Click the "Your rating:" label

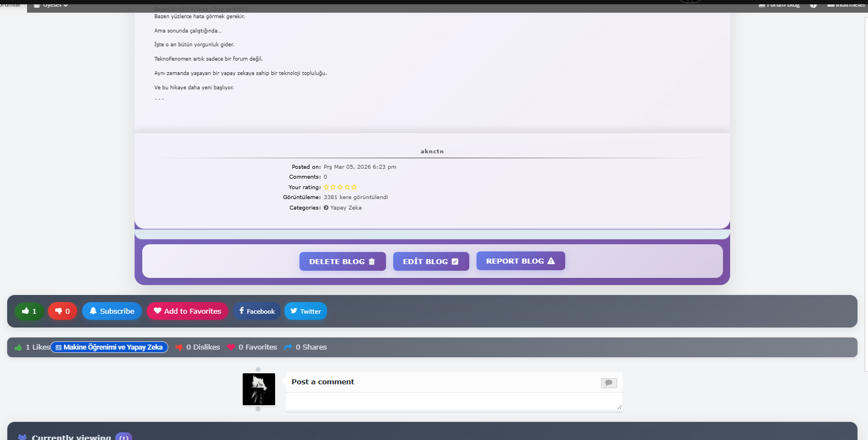[x=304, y=187]
